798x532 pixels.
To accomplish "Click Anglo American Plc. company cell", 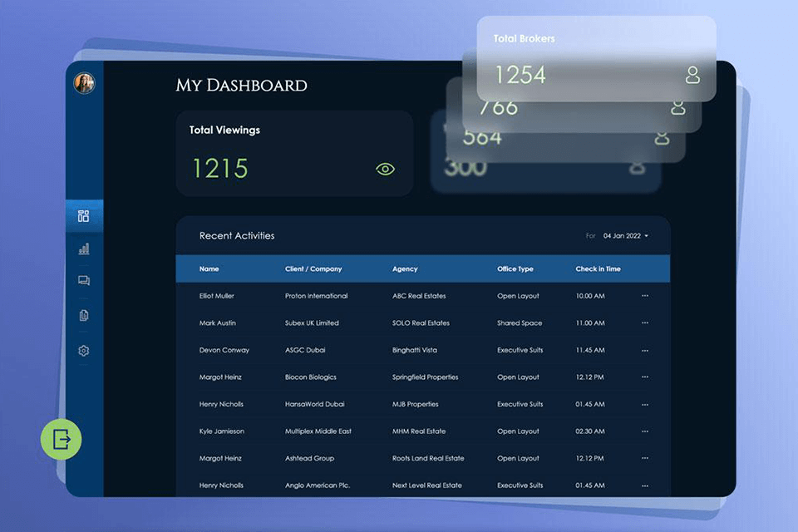I will click(318, 485).
